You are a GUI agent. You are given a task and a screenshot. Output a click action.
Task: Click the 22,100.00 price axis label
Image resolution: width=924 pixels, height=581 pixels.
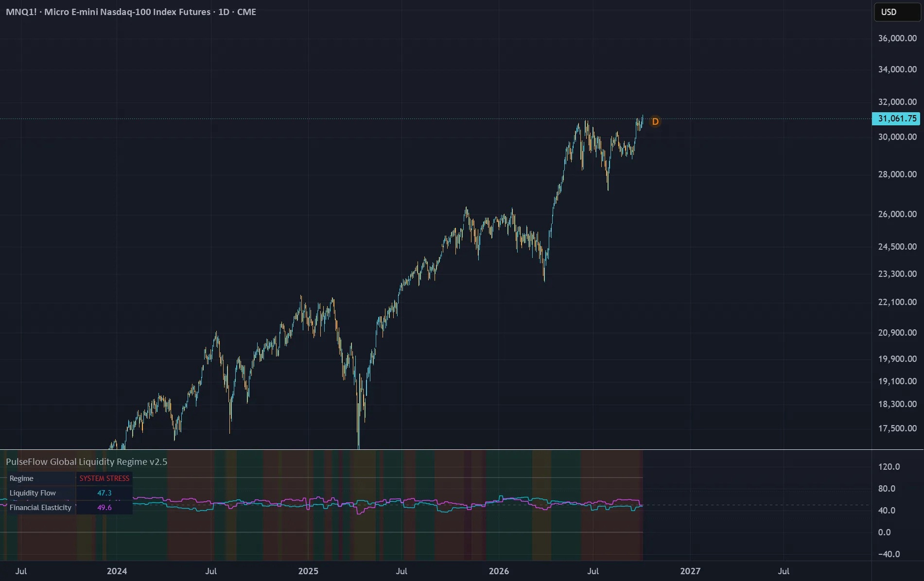(x=897, y=302)
